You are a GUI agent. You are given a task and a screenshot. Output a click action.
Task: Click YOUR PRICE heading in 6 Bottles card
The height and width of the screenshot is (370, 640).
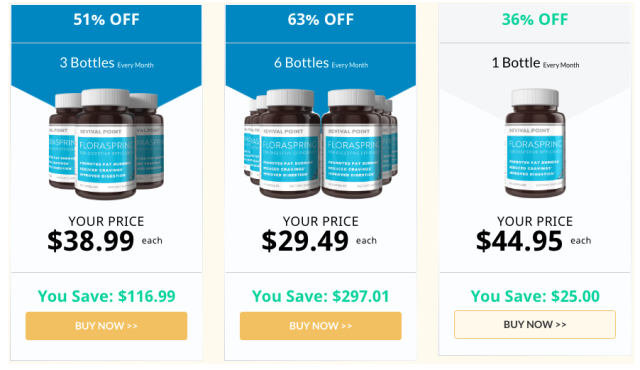click(320, 222)
